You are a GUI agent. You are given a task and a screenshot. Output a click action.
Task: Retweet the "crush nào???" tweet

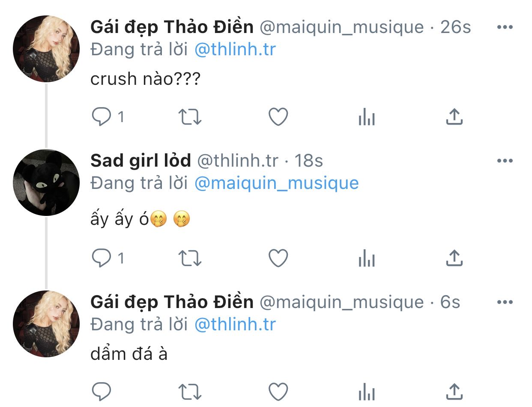coord(189,117)
